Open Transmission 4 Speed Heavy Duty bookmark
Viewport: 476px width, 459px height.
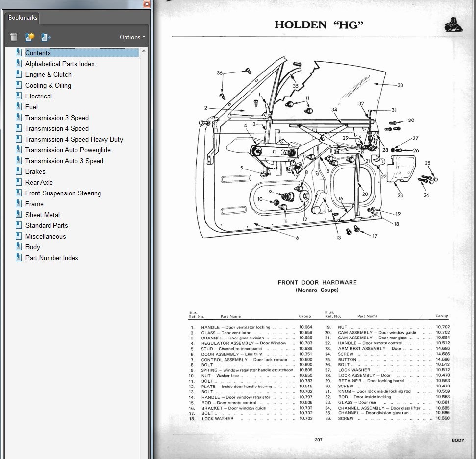click(x=74, y=139)
